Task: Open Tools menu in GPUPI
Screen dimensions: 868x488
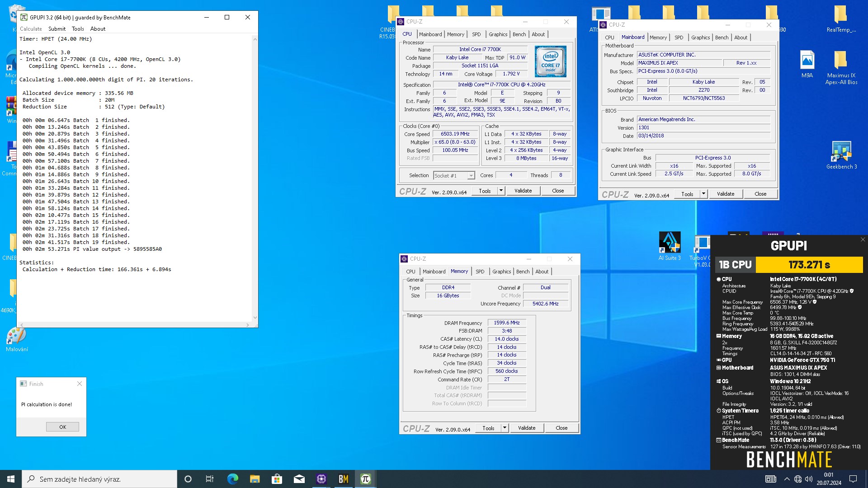Action: click(78, 29)
